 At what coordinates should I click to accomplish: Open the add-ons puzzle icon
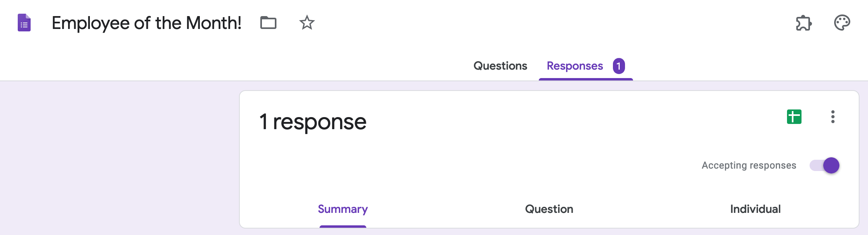point(804,23)
